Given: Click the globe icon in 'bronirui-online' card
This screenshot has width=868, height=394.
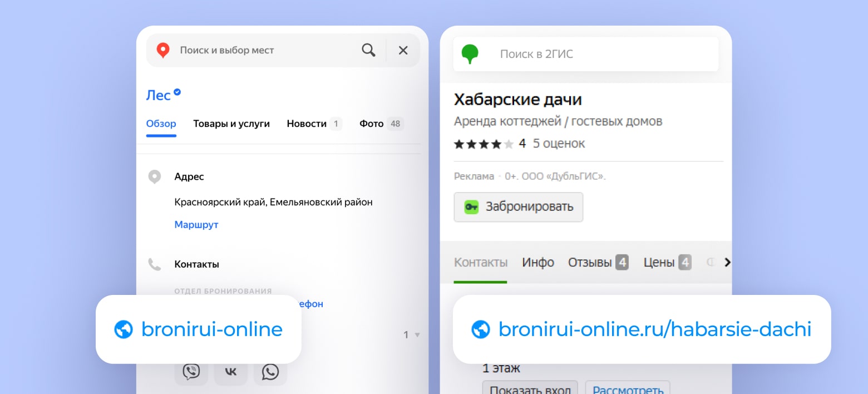Looking at the screenshot, I should pos(124,329).
